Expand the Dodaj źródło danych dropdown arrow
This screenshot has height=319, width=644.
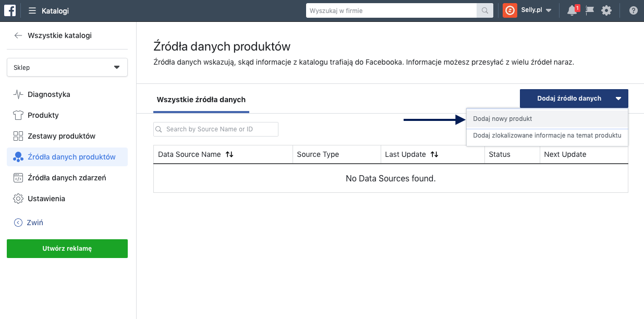618,99
